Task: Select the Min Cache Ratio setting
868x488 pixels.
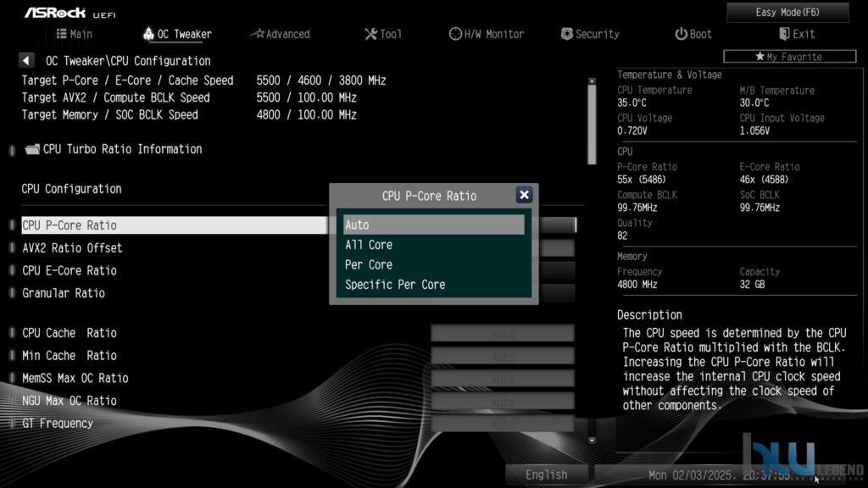Action: tap(70, 356)
